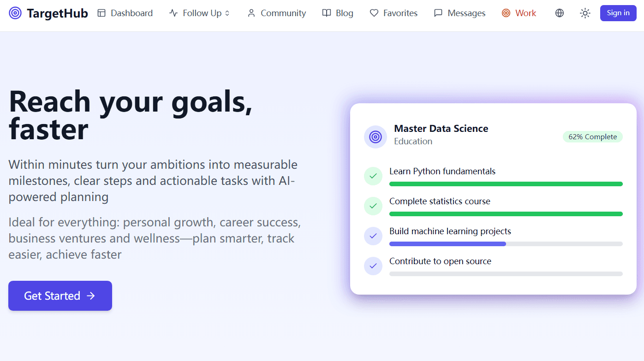Screen dimensions: 644x361
Task: Expand the Follow Up dropdown menu
Action: click(x=199, y=13)
